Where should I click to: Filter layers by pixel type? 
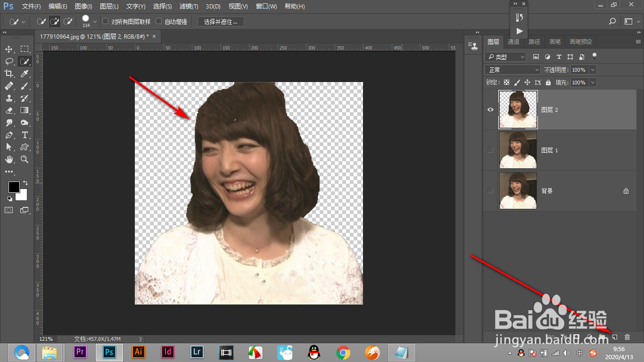[536, 57]
